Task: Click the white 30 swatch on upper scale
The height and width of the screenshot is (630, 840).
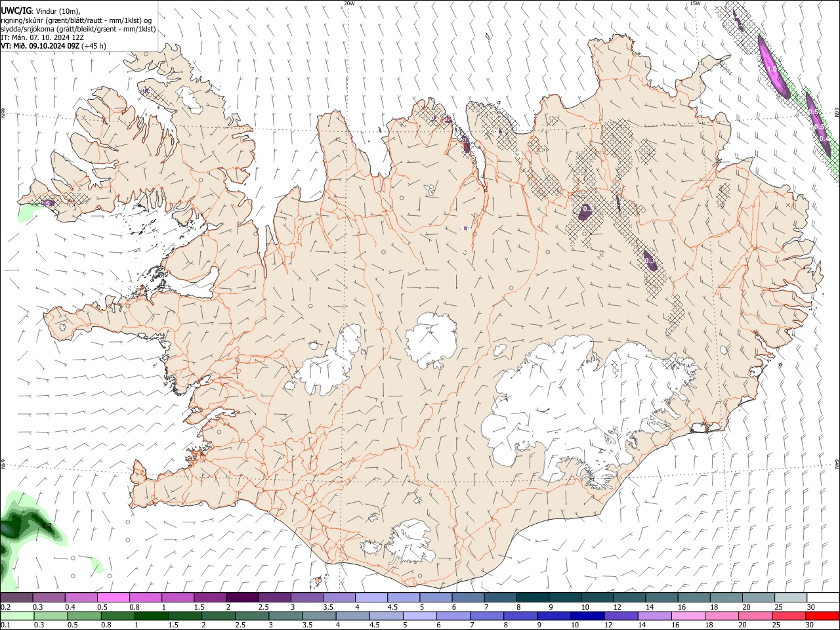Action: click(824, 597)
